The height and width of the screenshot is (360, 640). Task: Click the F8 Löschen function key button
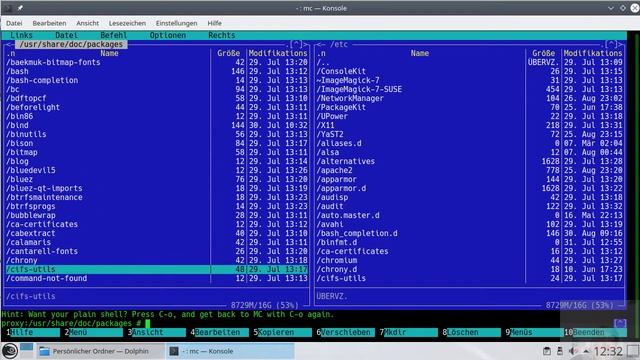point(473,332)
